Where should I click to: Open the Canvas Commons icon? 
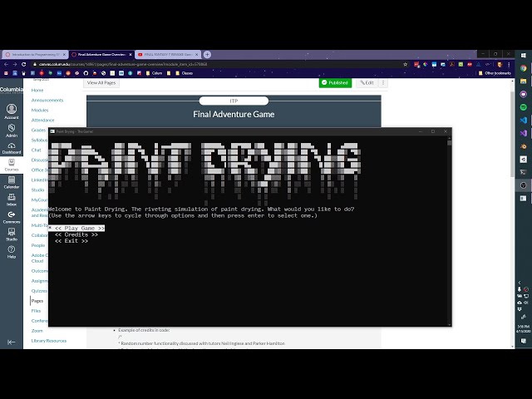[11, 218]
